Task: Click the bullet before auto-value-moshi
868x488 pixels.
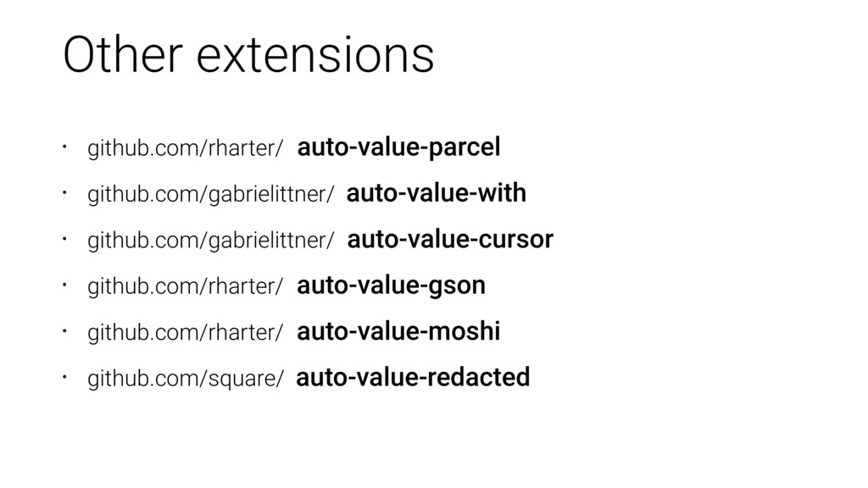Action: point(64,331)
